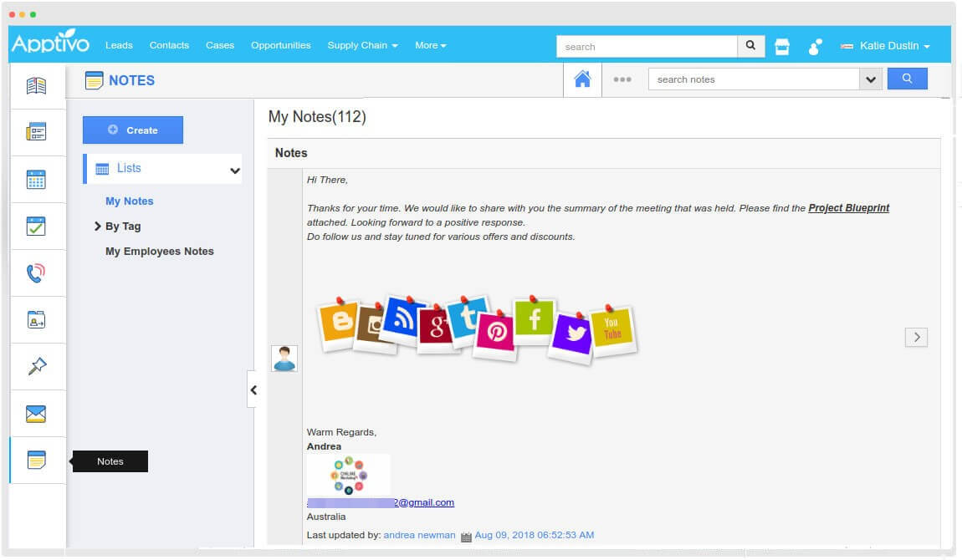This screenshot has height=560, width=962.
Task: Go to the Notes home icon
Action: (x=582, y=79)
